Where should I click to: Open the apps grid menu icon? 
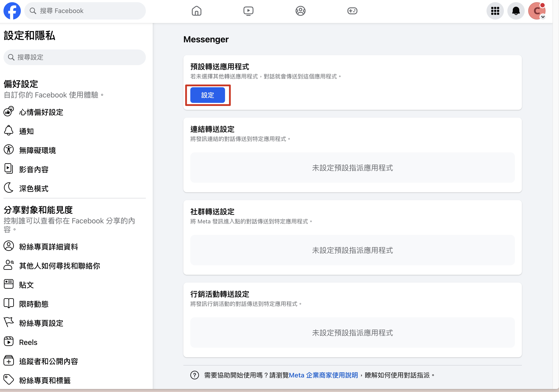coord(495,11)
